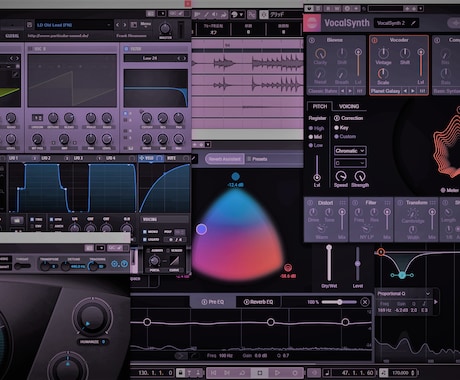This screenshot has height=380, width=460.
Task: Load previous synth preset arrow
Action: pyautogui.click(x=117, y=25)
